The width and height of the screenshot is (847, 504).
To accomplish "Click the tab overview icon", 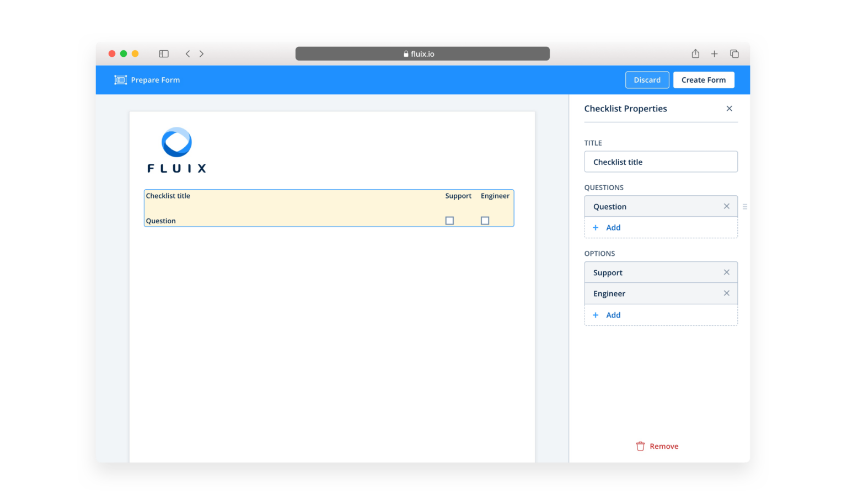I will coord(735,53).
